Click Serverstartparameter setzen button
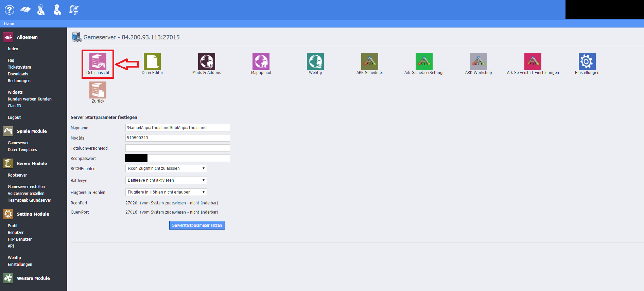Image resolution: width=644 pixels, height=291 pixels. [x=197, y=225]
